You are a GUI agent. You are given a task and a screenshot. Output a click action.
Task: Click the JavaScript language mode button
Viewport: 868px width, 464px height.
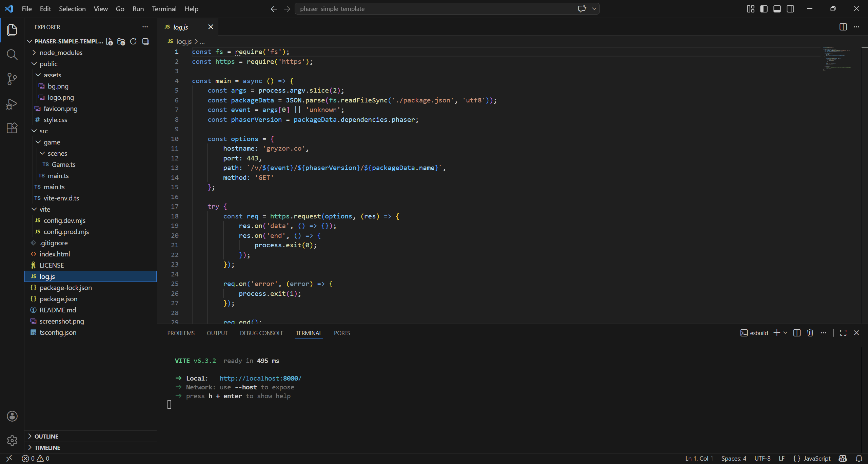[817, 458]
